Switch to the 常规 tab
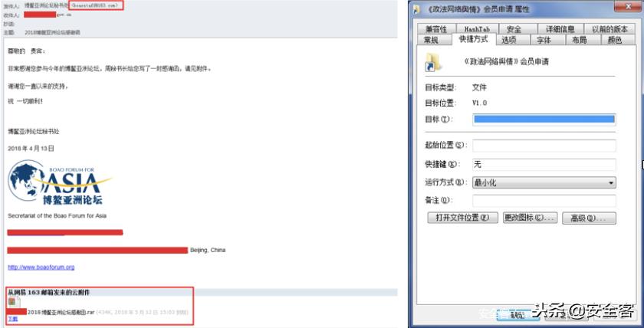Image resolution: width=644 pixels, height=328 pixels. point(431,40)
